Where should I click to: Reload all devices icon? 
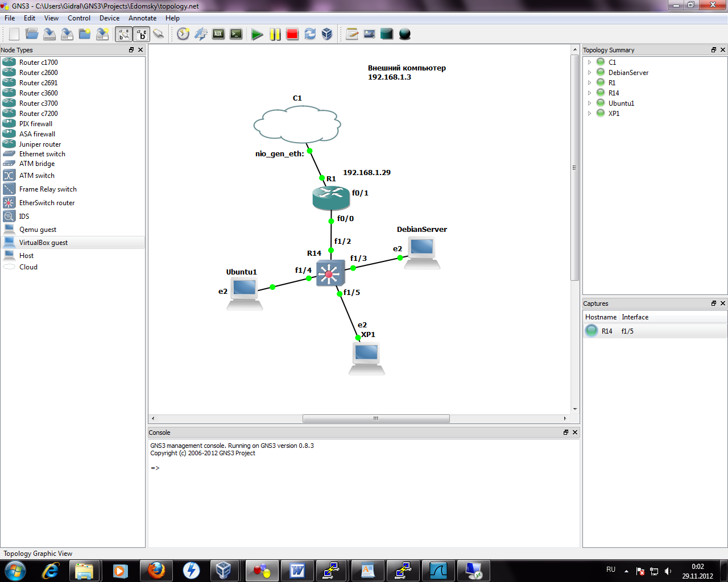click(x=310, y=34)
